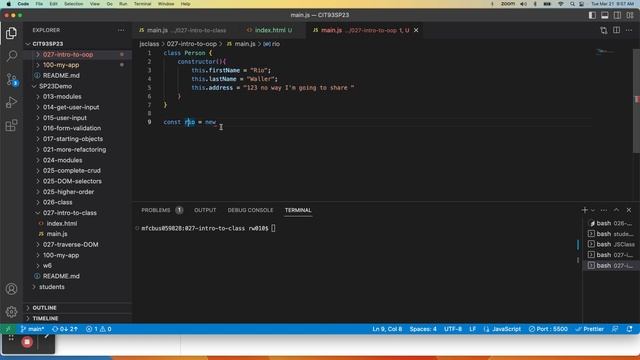Open the Manage gear icon

[11, 312]
